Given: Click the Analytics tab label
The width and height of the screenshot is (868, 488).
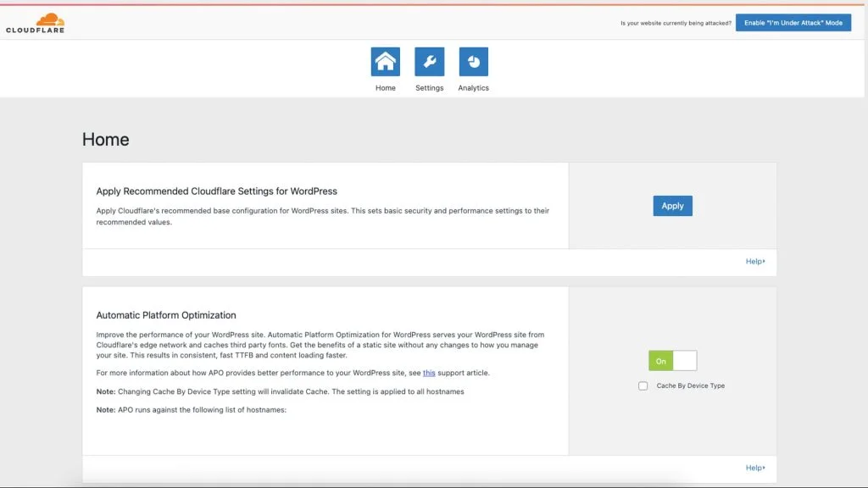Looking at the screenshot, I should (473, 88).
